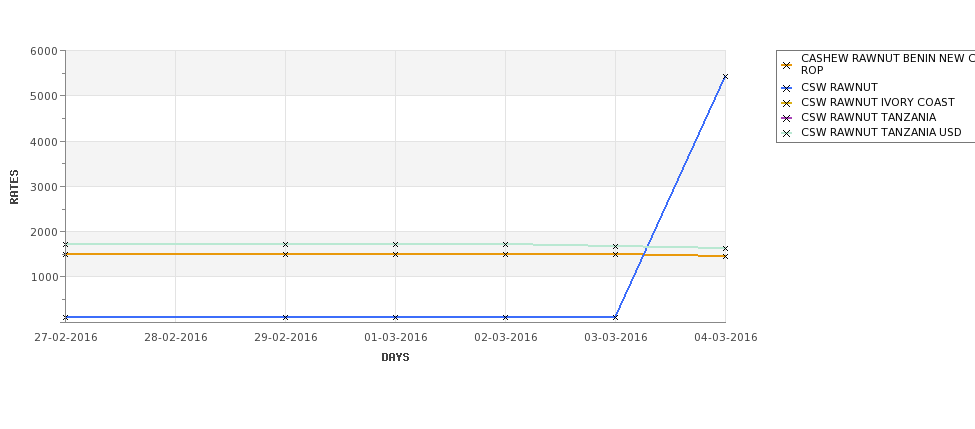Click the 03-03-2016 date label on x-axis
This screenshot has width=975, height=429.
coord(616,338)
